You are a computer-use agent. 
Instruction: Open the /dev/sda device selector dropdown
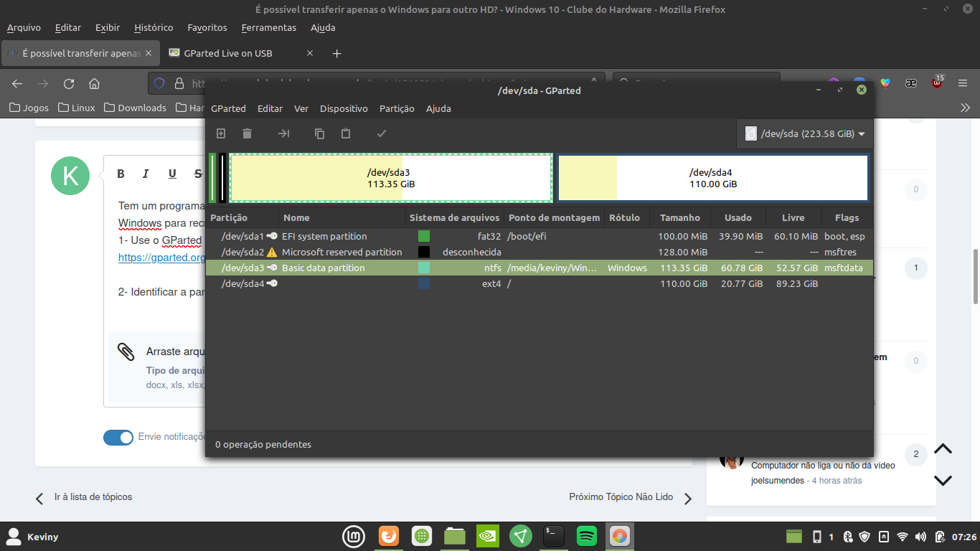804,133
